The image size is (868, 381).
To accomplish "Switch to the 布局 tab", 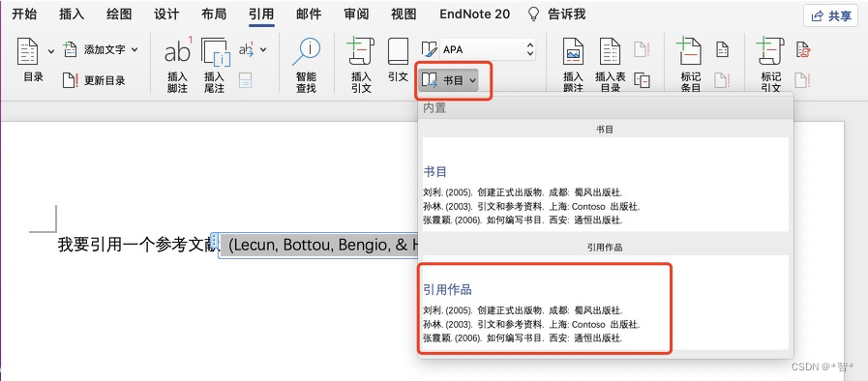I will (x=214, y=15).
